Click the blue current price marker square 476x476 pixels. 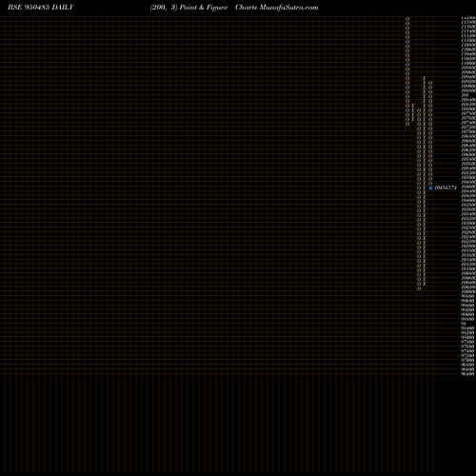[430, 188]
